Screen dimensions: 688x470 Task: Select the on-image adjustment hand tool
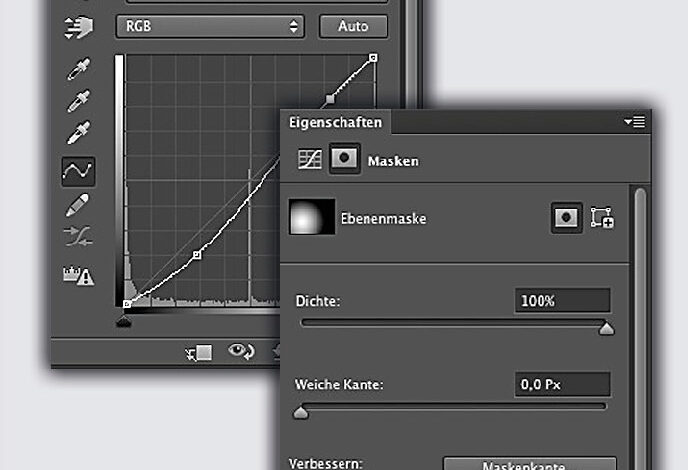tap(79, 27)
